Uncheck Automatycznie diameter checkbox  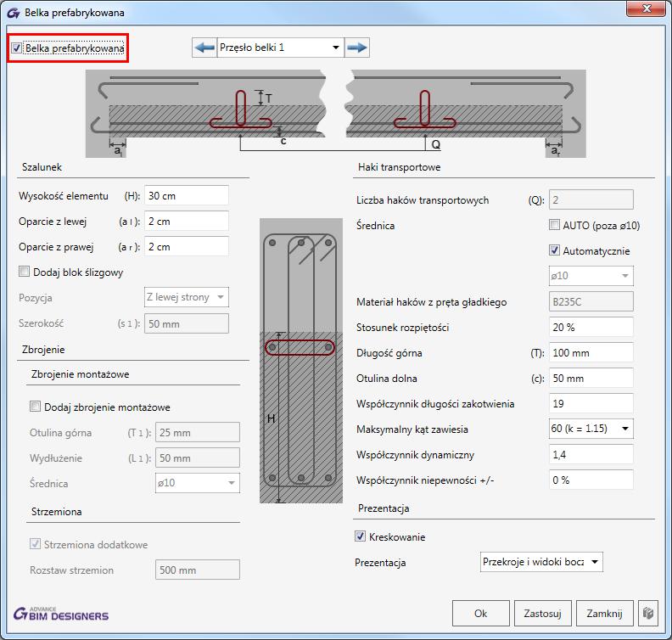click(554, 250)
